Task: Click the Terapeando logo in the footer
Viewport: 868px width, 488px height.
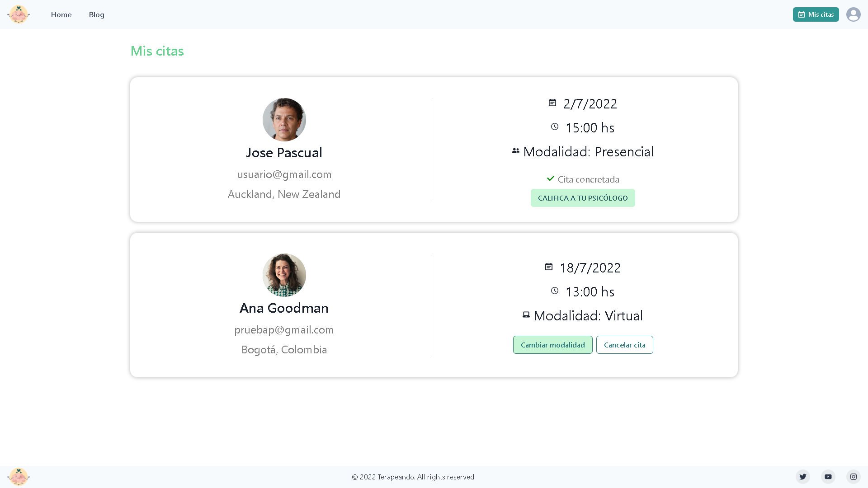Action: [x=19, y=477]
